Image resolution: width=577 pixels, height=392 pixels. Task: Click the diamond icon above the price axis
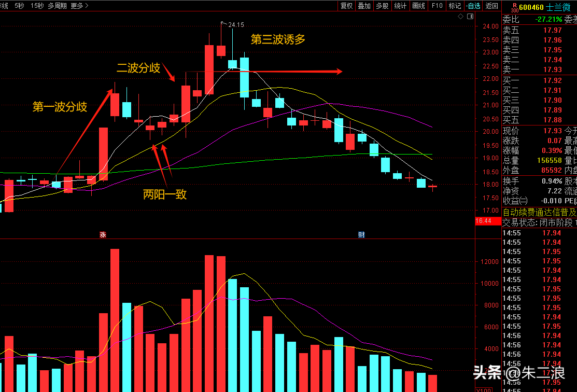461,17
